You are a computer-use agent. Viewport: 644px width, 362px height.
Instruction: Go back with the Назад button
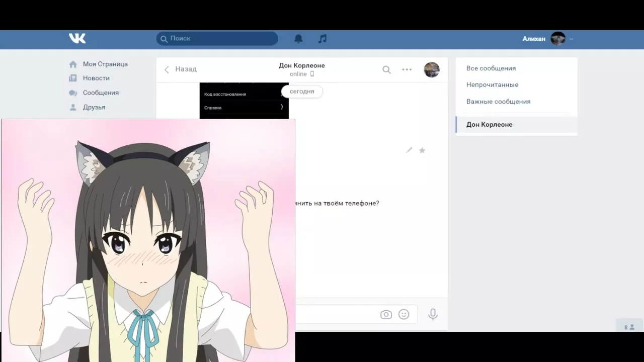tap(180, 69)
